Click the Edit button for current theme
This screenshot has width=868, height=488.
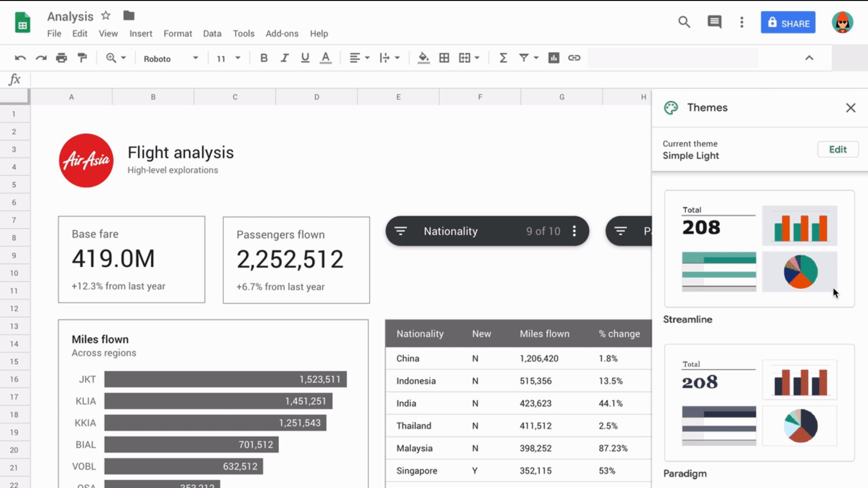(838, 149)
